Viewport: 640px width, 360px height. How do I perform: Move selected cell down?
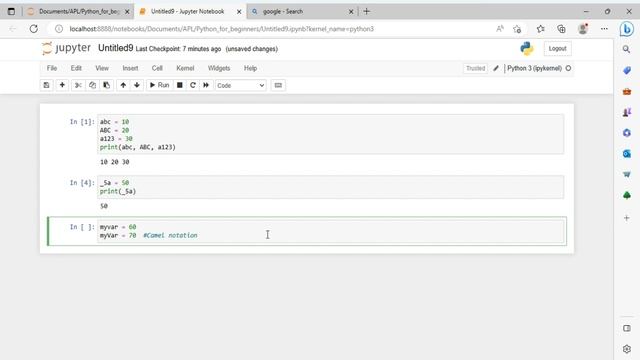click(x=137, y=85)
